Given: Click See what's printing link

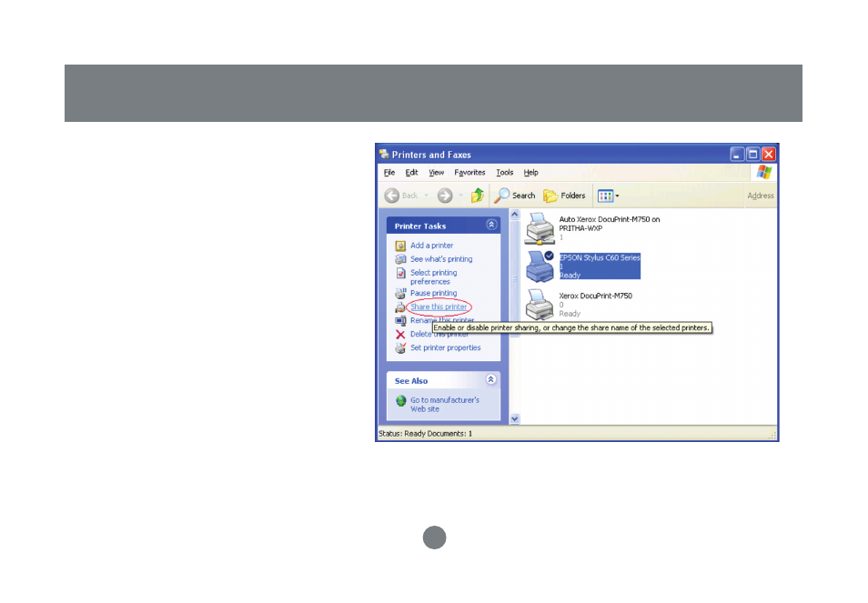Looking at the screenshot, I should tap(441, 259).
